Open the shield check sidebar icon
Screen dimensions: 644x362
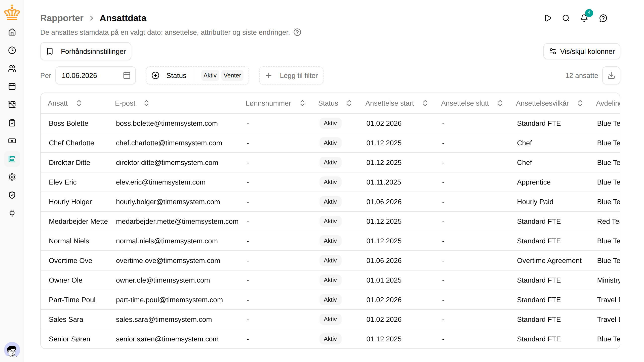click(x=12, y=195)
